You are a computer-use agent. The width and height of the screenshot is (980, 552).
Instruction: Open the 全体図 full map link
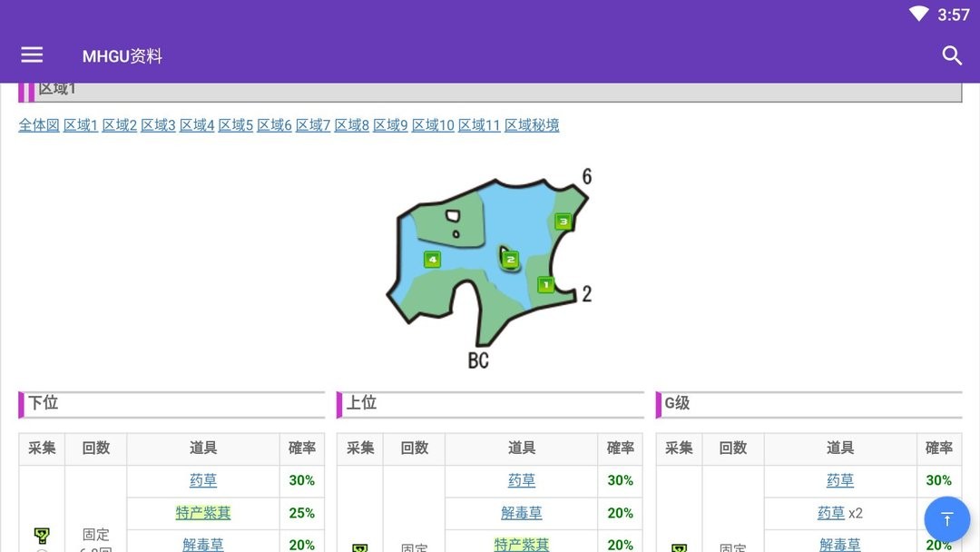point(39,125)
